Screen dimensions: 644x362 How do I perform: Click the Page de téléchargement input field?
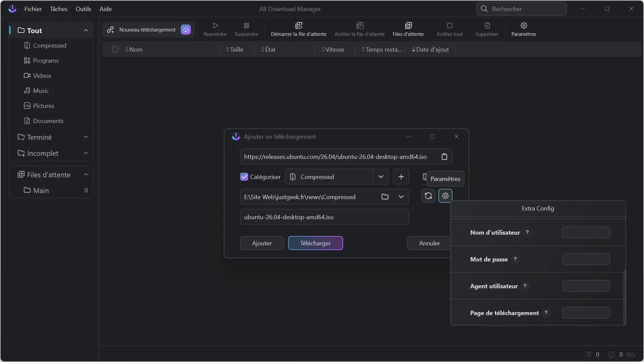click(586, 313)
